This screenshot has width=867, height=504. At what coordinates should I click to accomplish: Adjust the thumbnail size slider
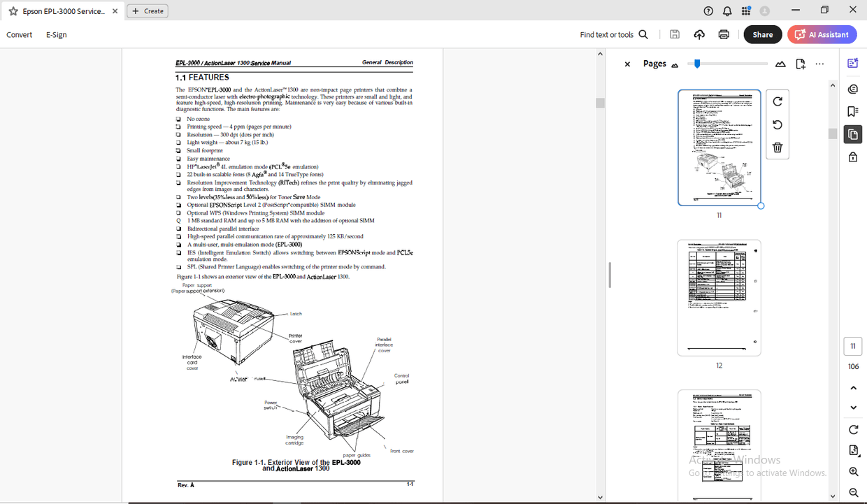696,64
